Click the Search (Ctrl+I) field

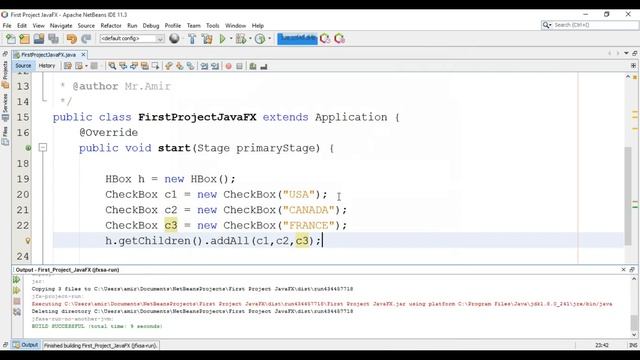pyautogui.click(x=589, y=25)
